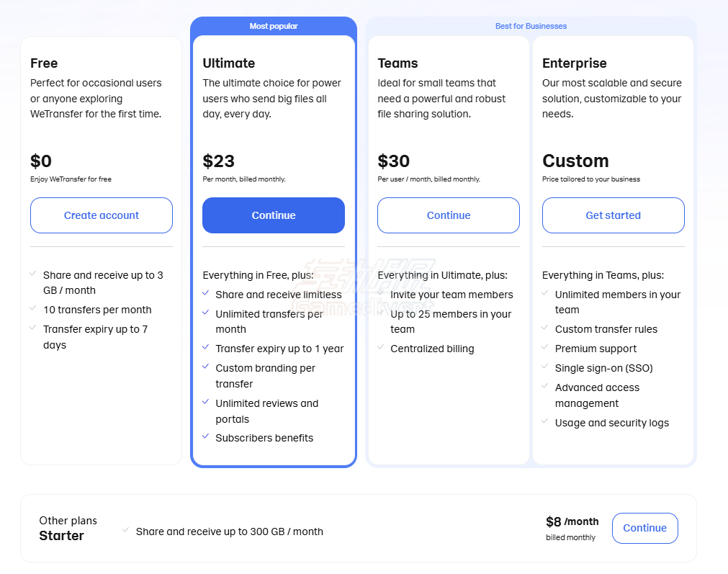Click checkmark next to Single sign-on (SSO)

(545, 367)
